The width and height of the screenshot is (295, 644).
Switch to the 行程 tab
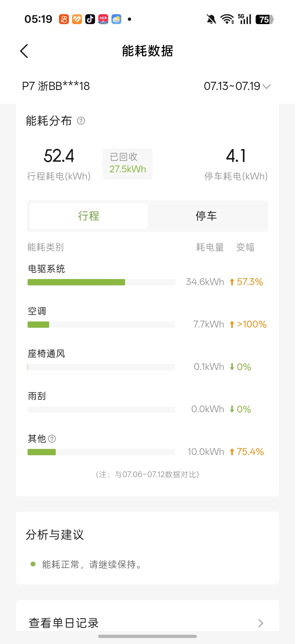tap(89, 216)
